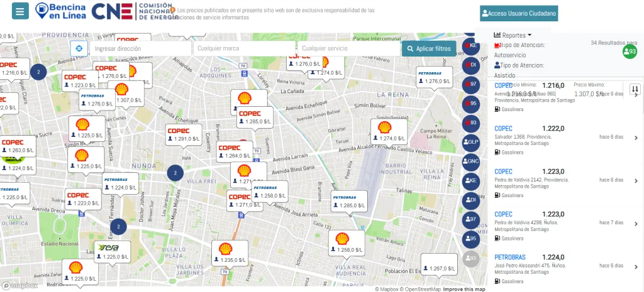Toggle self-service DI diesel filter
This screenshot has width=644, height=292.
pos(471,65)
